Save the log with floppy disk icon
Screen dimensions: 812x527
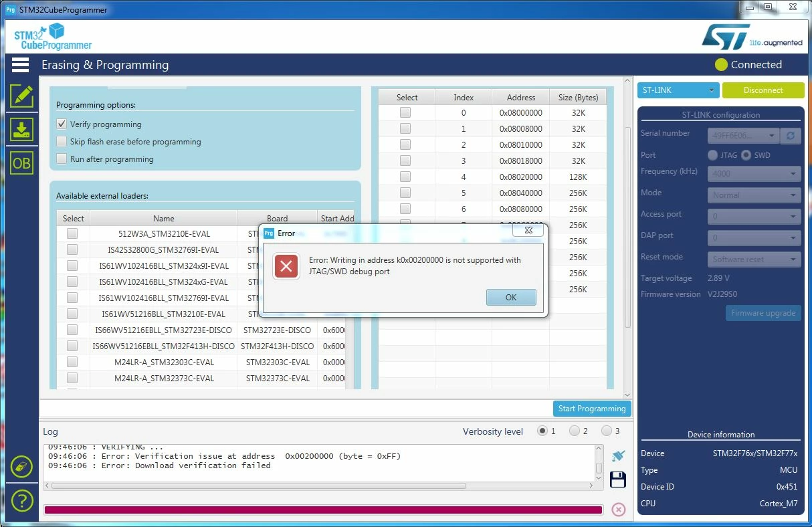click(x=618, y=480)
